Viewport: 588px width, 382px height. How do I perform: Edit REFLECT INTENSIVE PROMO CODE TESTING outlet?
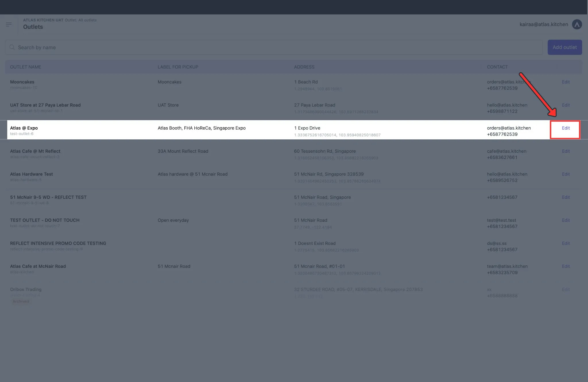pos(565,243)
